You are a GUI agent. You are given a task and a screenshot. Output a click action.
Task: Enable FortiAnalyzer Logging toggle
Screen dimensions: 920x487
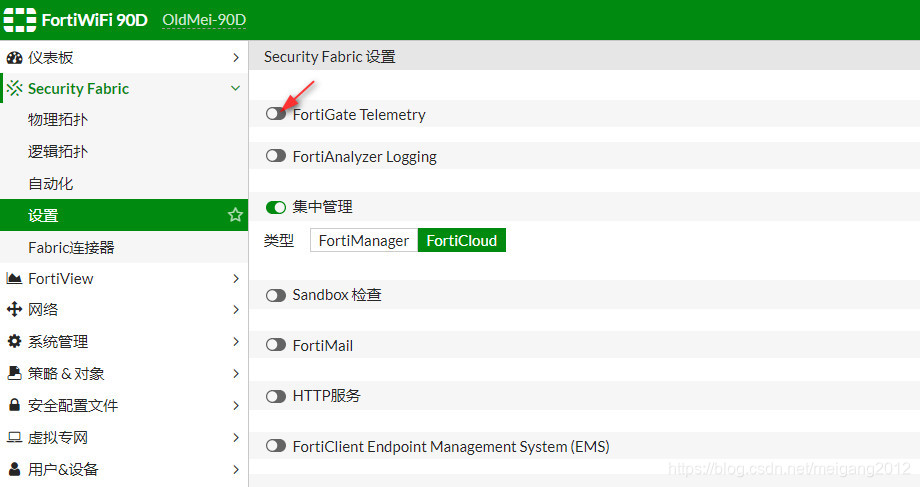(276, 156)
